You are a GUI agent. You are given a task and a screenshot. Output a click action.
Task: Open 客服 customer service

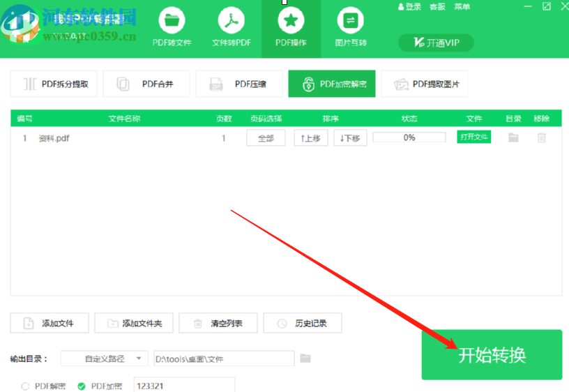[x=437, y=6]
